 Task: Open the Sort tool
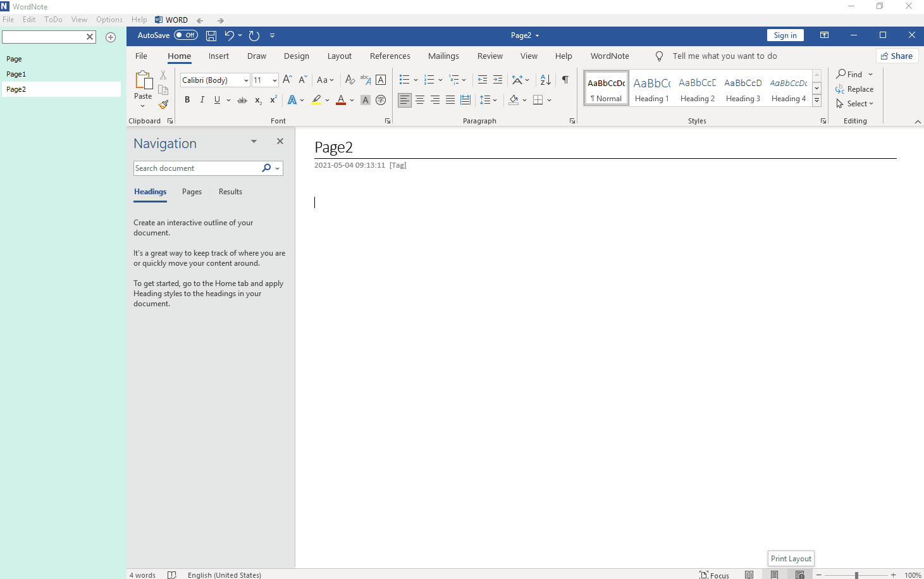pyautogui.click(x=544, y=80)
